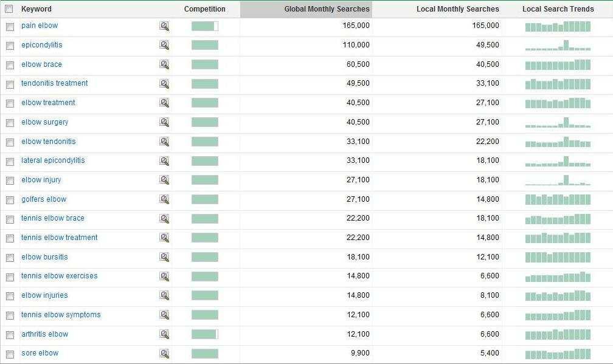Click the magnifier beside elbow brace
The image size is (613, 364).
[164, 64]
